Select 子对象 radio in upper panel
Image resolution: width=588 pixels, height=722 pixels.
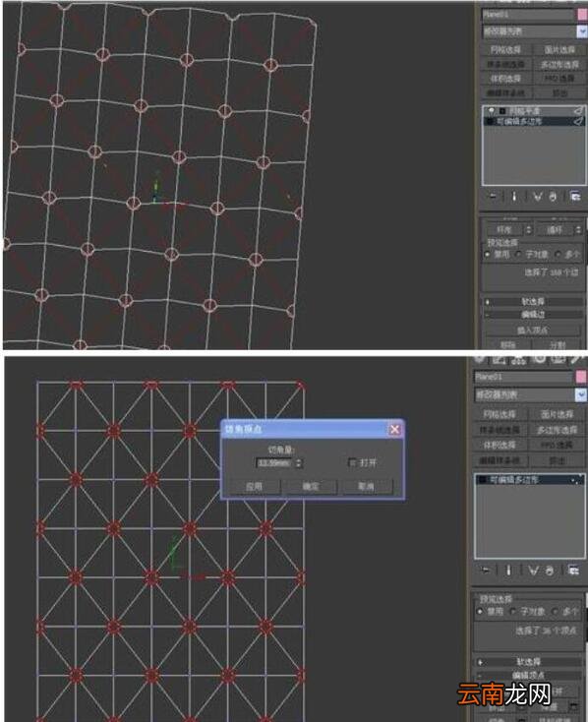[519, 254]
